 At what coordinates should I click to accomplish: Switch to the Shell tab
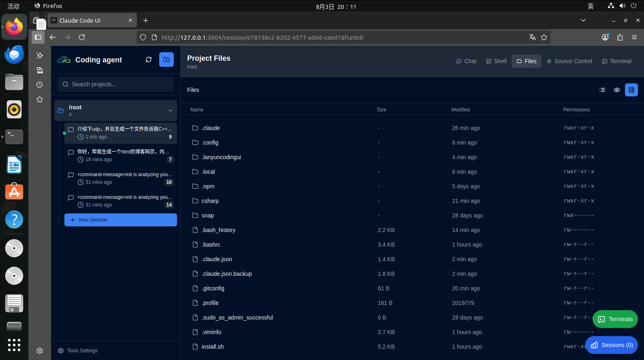click(x=497, y=61)
